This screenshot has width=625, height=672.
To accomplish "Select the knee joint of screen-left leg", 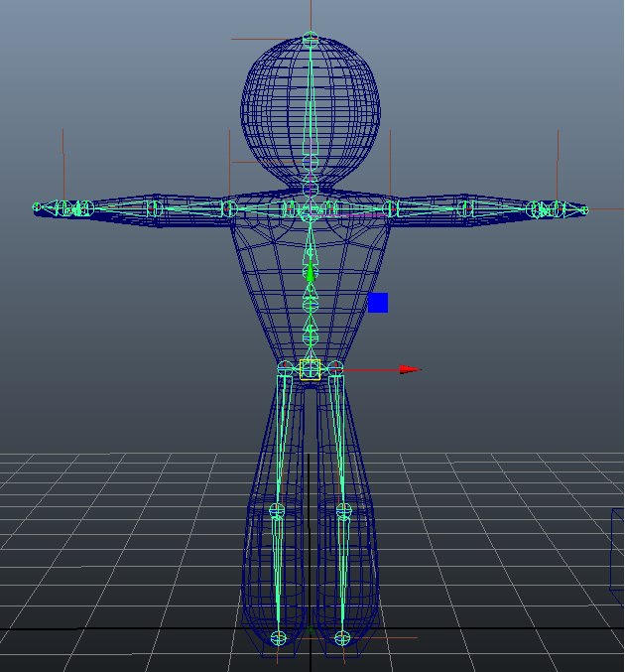I will [x=277, y=510].
